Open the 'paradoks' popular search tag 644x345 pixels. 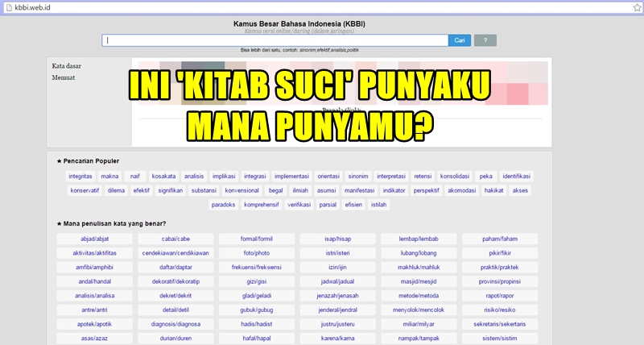pos(223,205)
